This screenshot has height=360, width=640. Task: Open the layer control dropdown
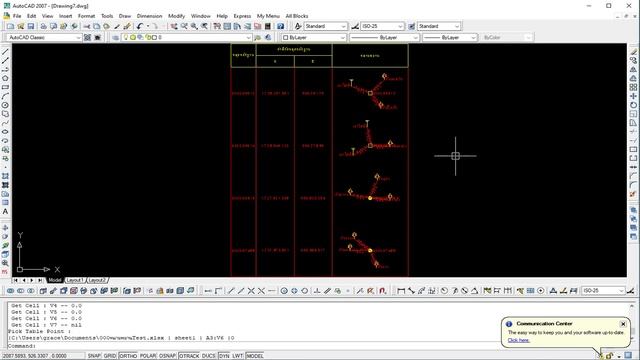[187, 38]
